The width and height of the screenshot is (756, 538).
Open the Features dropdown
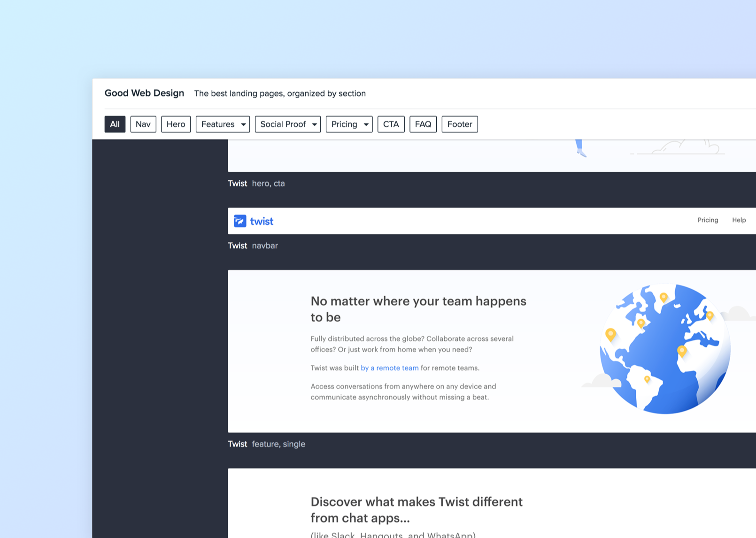[x=223, y=124]
